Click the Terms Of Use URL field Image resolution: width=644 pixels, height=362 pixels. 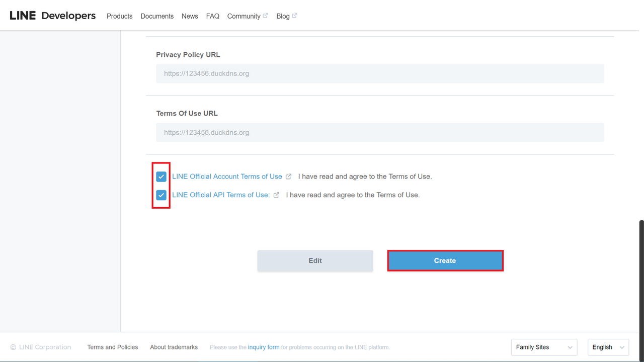380,133
